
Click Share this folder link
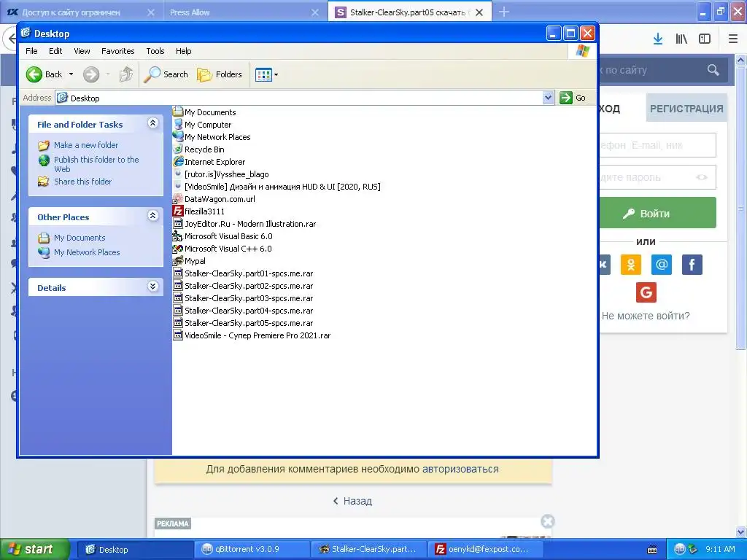(83, 182)
